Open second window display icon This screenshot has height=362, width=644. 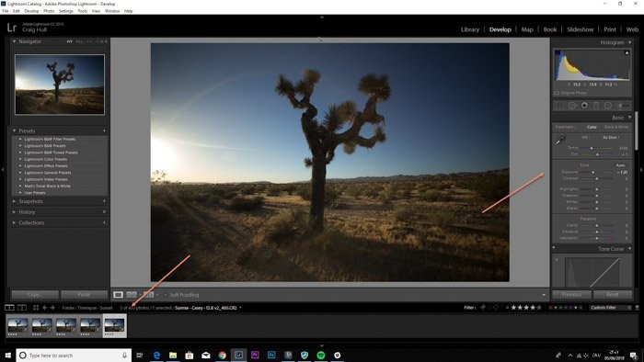coord(22,308)
